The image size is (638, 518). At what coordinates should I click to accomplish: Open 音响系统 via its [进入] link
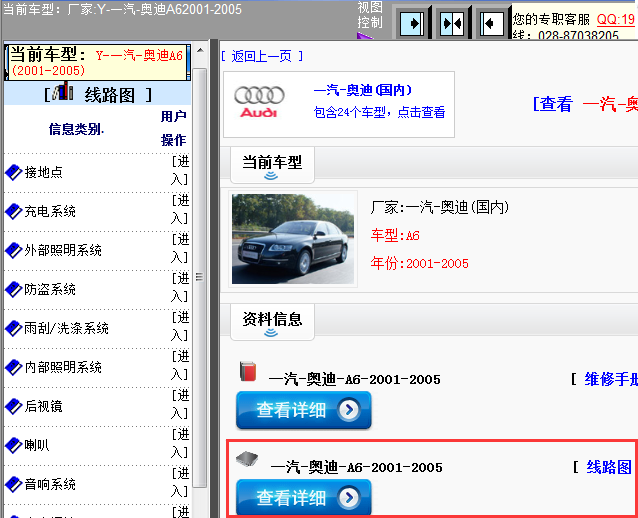tap(180, 483)
